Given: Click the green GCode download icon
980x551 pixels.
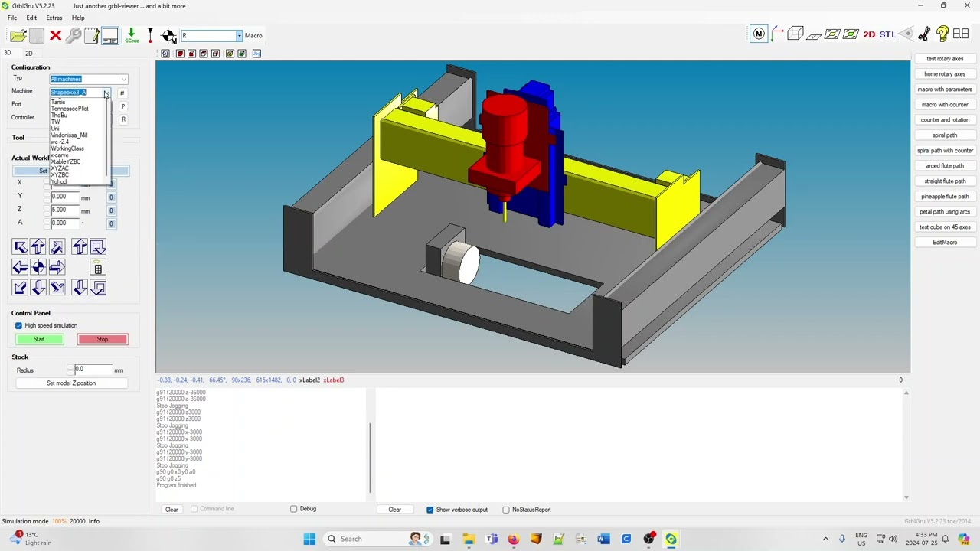Looking at the screenshot, I should pos(132,35).
